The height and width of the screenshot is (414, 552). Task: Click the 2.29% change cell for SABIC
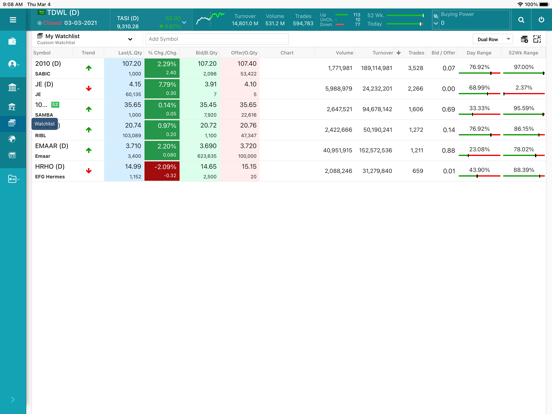click(x=162, y=68)
